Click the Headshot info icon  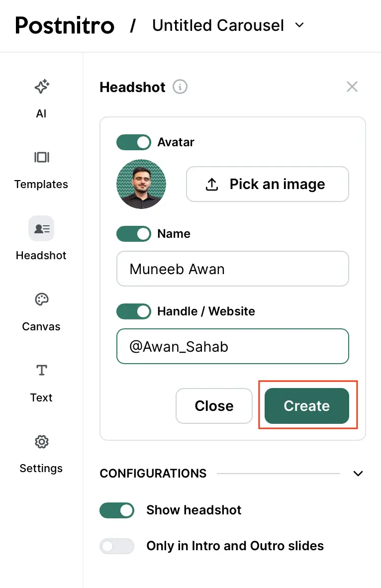pyautogui.click(x=180, y=87)
